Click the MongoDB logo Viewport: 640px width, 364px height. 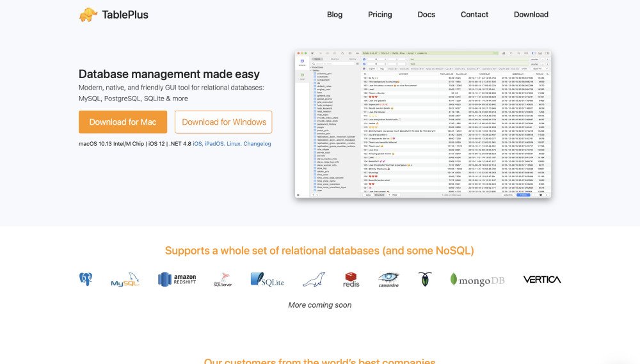(x=477, y=280)
